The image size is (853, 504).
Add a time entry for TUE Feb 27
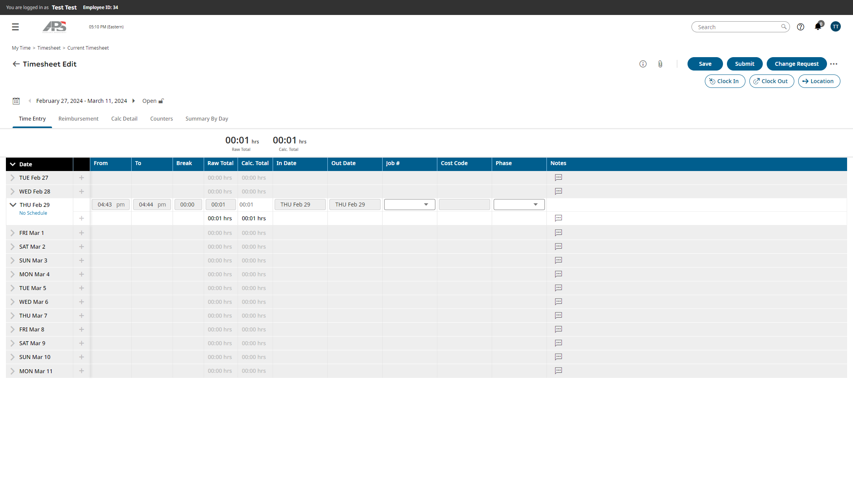click(82, 178)
